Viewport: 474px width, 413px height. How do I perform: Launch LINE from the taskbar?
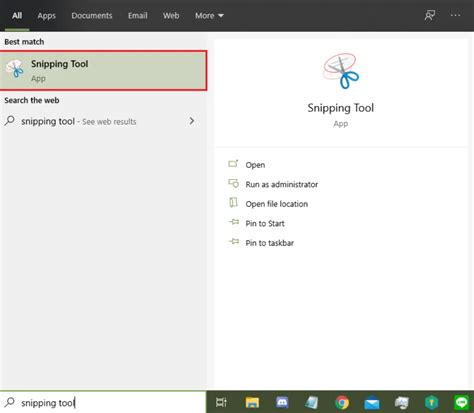462,403
